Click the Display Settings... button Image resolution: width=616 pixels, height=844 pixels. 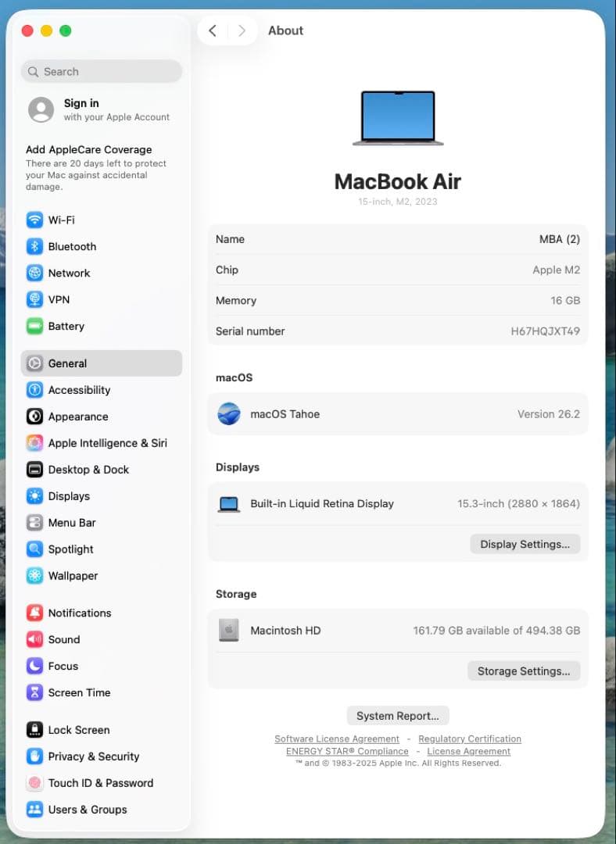525,544
